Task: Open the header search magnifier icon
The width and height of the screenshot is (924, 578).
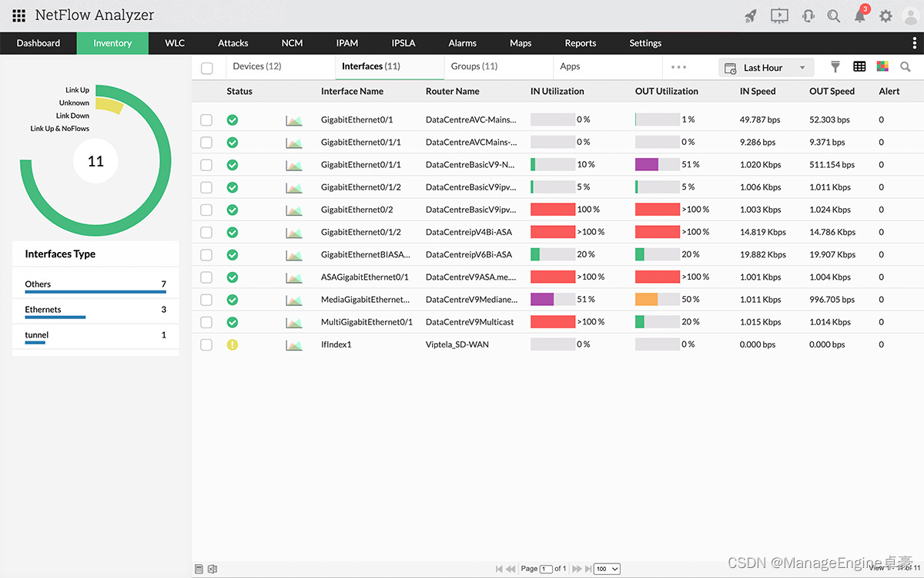Action: [x=833, y=15]
